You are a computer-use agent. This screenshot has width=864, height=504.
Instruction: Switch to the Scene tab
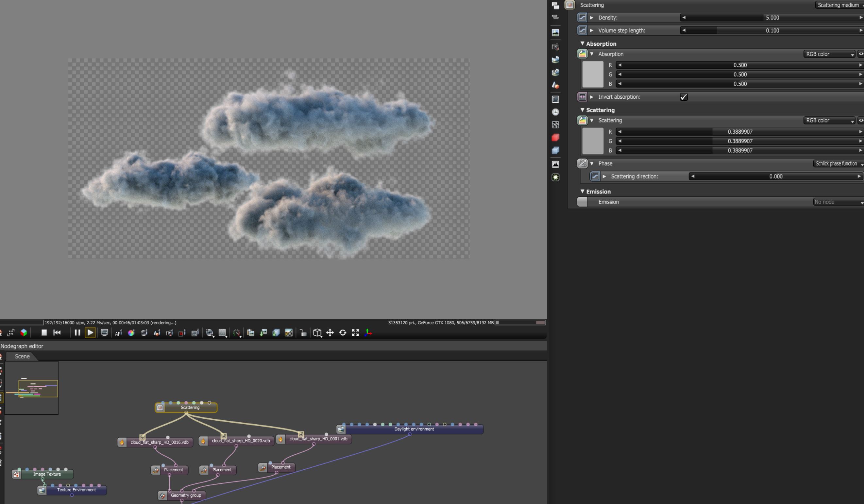(x=22, y=357)
